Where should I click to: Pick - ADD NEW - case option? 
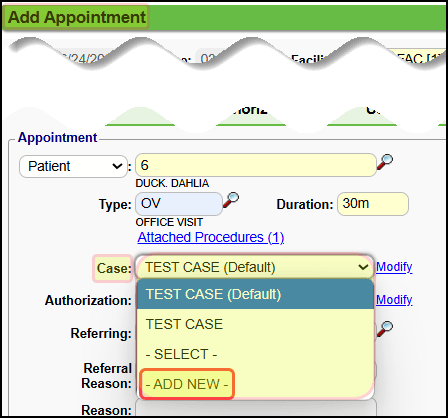click(x=187, y=384)
